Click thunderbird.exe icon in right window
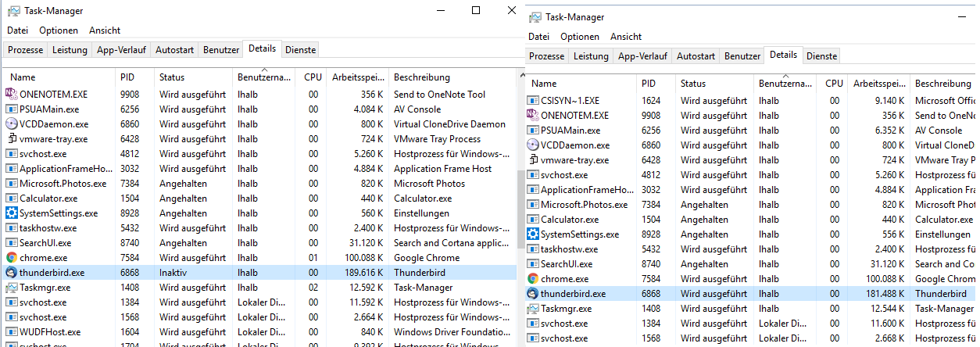 click(532, 293)
